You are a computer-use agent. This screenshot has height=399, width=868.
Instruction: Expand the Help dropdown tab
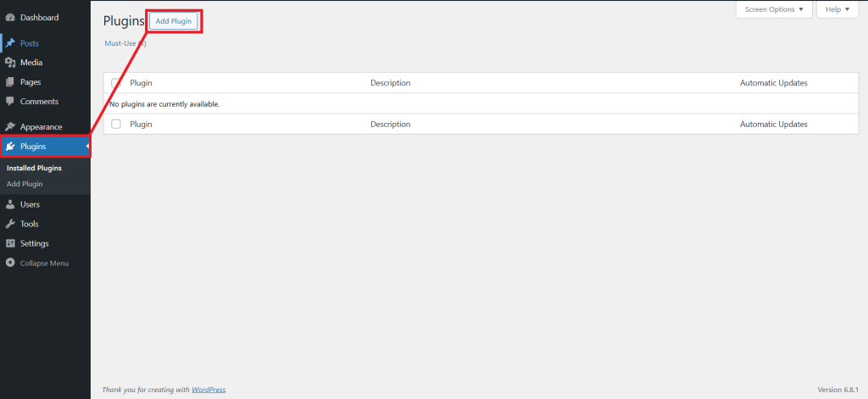(x=837, y=9)
